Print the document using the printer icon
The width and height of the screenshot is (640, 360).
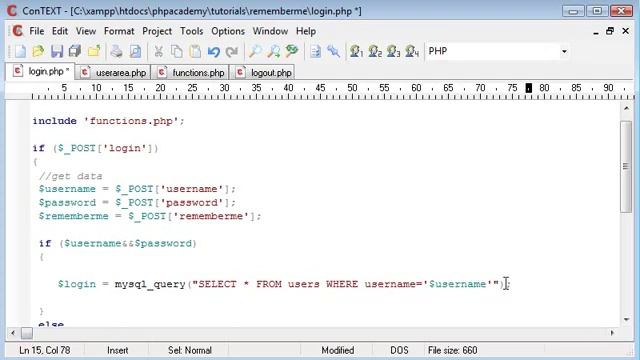(x=116, y=51)
